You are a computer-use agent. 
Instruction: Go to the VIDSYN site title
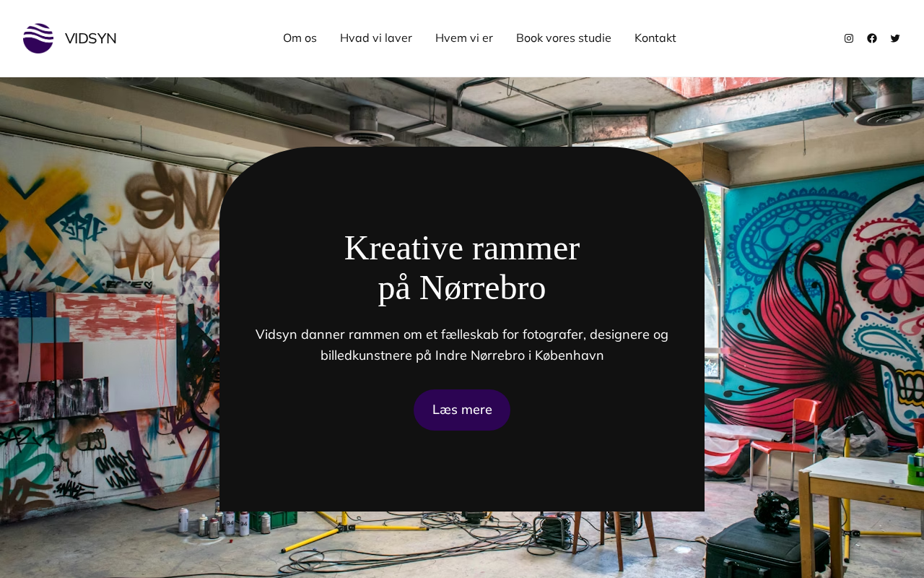[x=91, y=38]
